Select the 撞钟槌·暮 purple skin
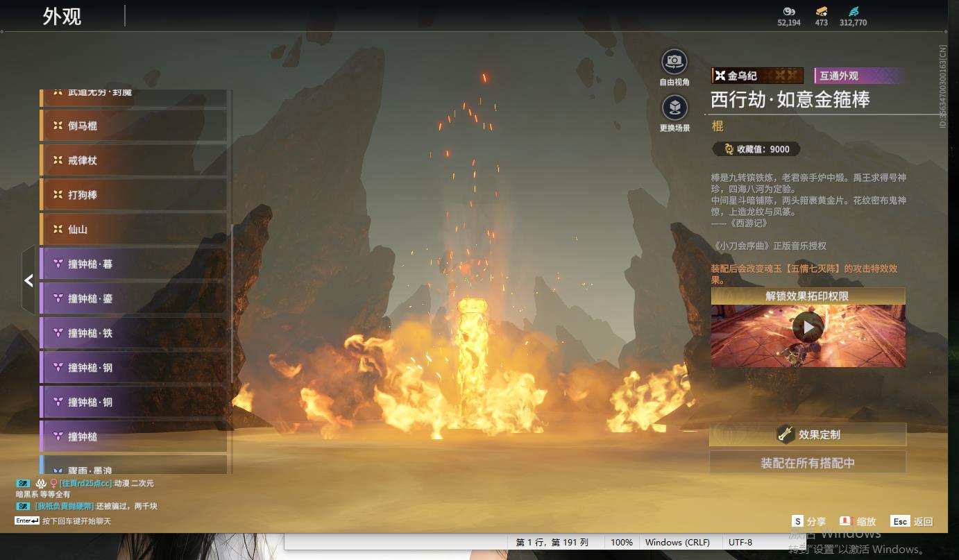This screenshot has height=560, width=959. 134,264
